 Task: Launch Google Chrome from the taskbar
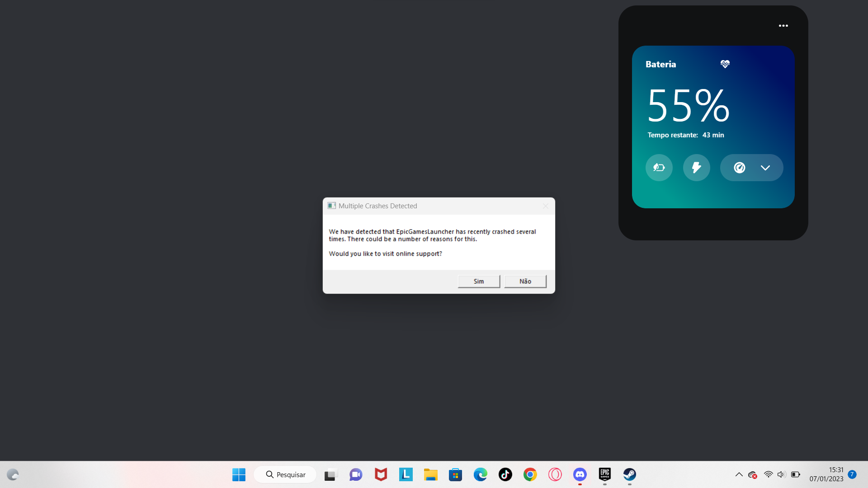click(x=530, y=474)
